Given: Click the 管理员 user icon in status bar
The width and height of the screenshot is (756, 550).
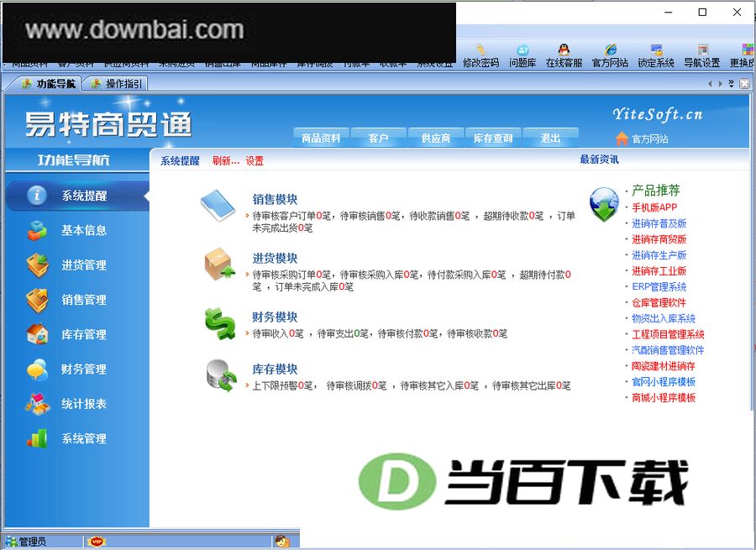Looking at the screenshot, I should coord(11,542).
